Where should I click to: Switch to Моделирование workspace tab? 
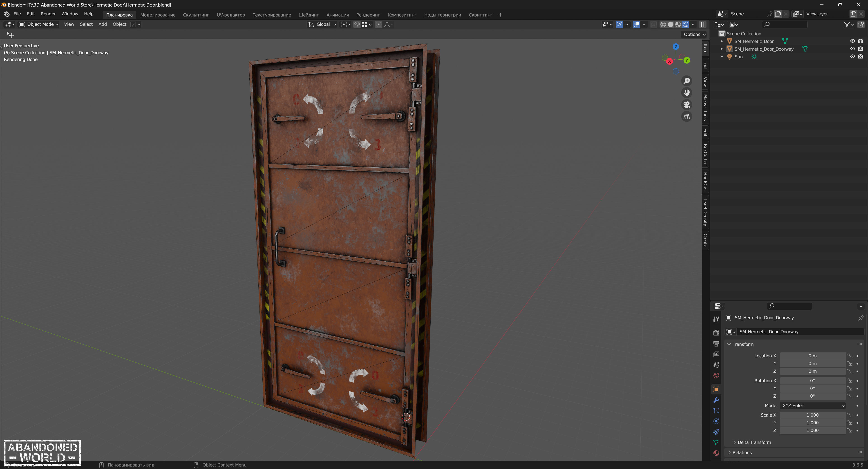point(158,15)
